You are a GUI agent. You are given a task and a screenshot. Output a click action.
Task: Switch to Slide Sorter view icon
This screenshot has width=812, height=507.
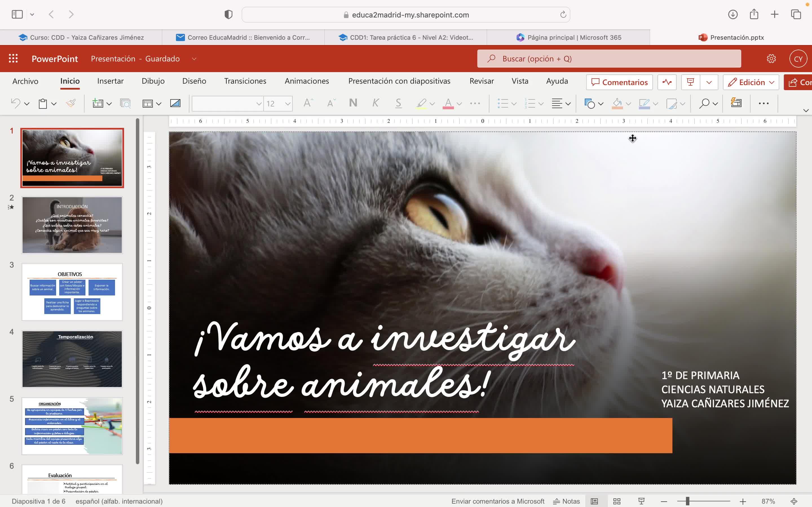617,501
